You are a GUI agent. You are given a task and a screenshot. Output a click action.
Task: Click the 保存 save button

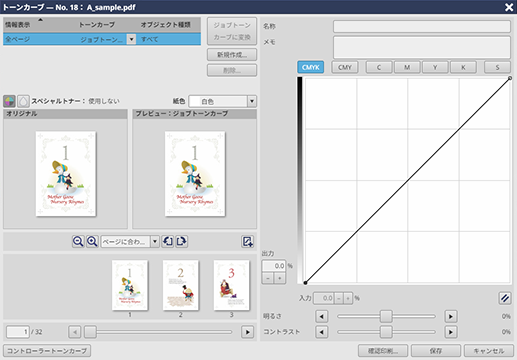tap(436, 351)
